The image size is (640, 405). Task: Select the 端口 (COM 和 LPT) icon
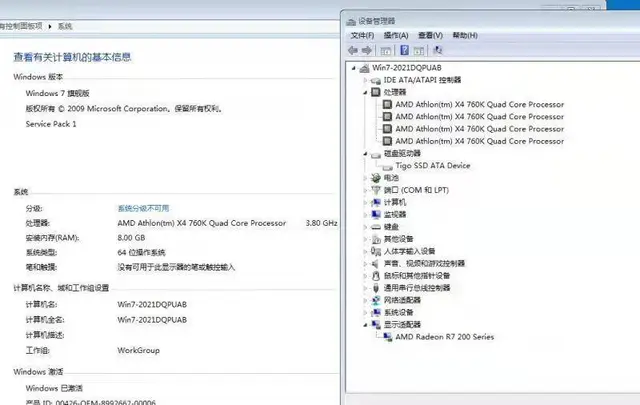pyautogui.click(x=376, y=190)
